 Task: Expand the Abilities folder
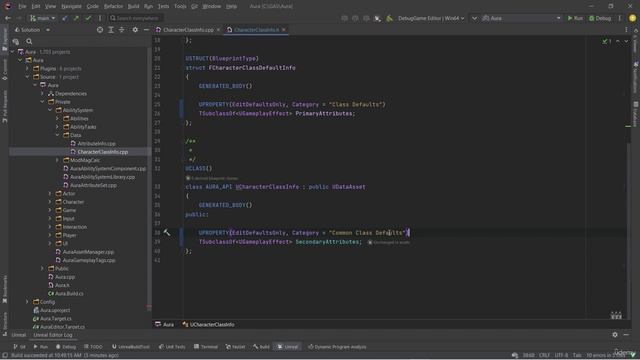58,118
